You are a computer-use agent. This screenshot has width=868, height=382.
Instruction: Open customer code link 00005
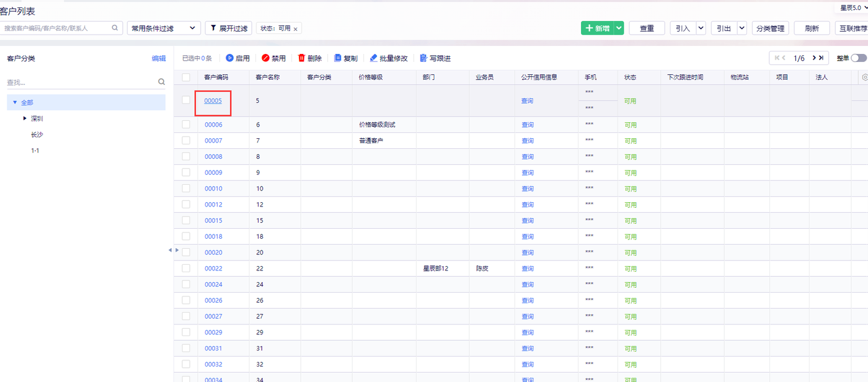click(x=213, y=100)
